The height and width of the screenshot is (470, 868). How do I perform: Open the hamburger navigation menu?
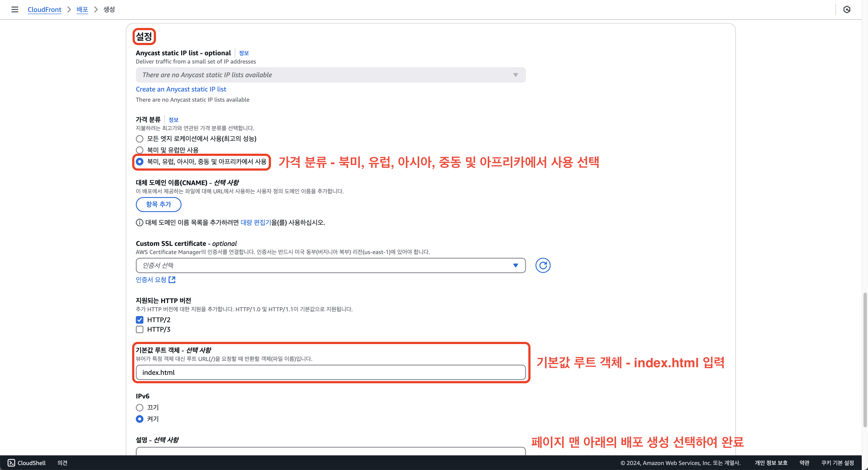point(15,10)
